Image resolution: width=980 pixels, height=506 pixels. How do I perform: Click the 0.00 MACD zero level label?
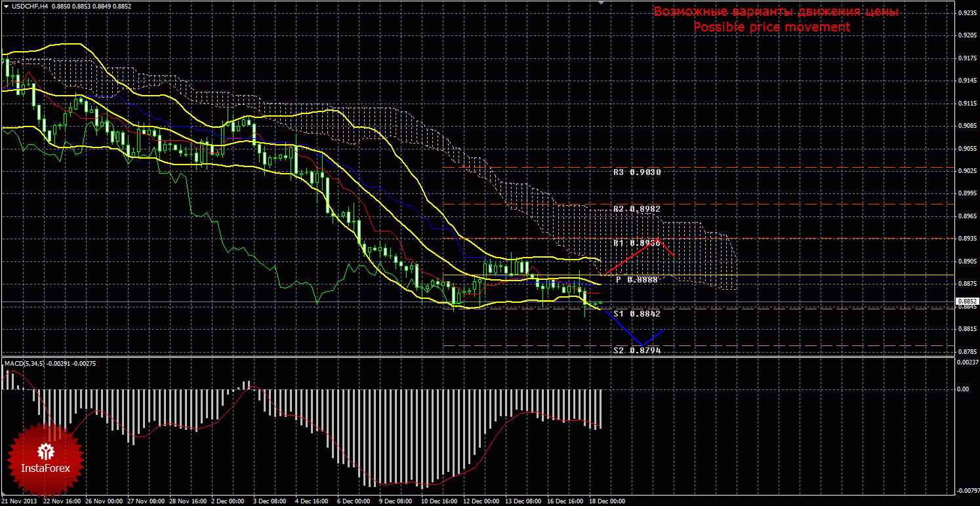click(x=963, y=389)
